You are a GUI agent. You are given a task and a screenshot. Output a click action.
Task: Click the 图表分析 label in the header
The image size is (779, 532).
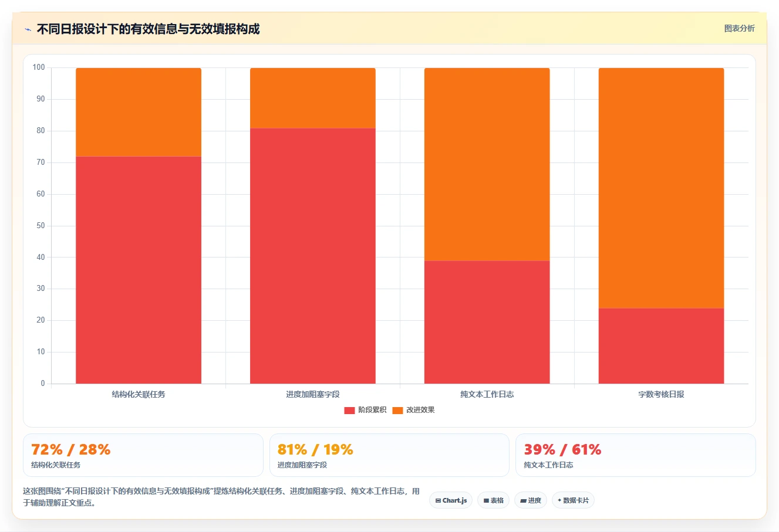click(x=739, y=28)
